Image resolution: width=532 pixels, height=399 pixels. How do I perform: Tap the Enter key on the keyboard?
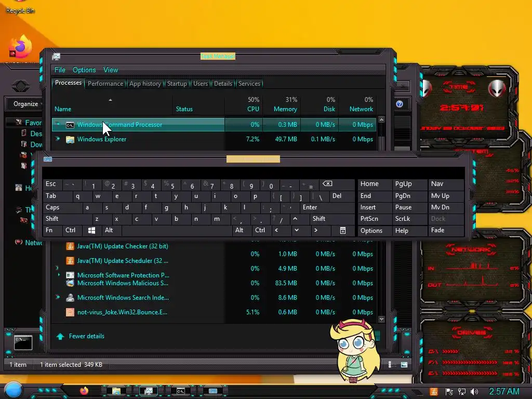[x=327, y=207]
